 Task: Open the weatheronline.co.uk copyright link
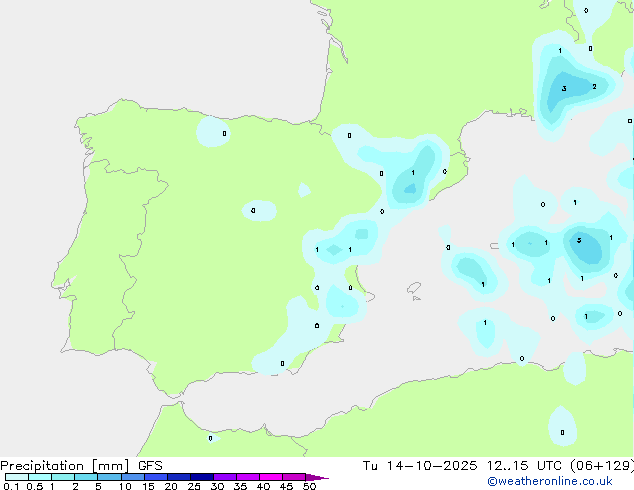click(549, 481)
